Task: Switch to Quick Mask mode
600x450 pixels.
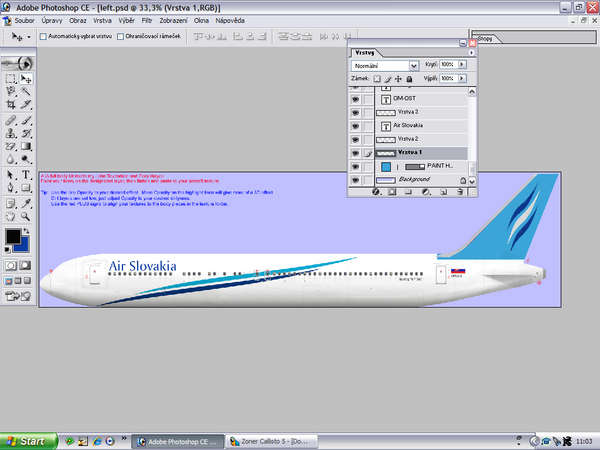Action: coord(25,265)
